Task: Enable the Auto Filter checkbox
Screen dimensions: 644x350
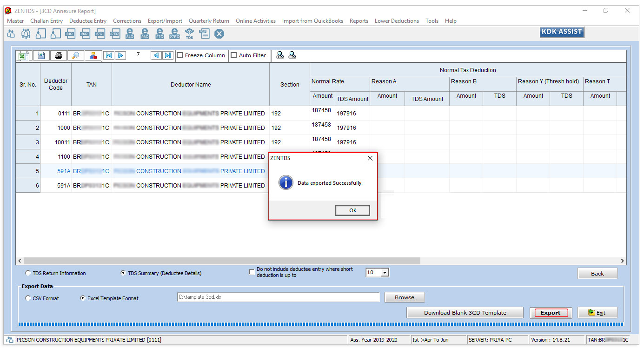Action: pyautogui.click(x=234, y=55)
